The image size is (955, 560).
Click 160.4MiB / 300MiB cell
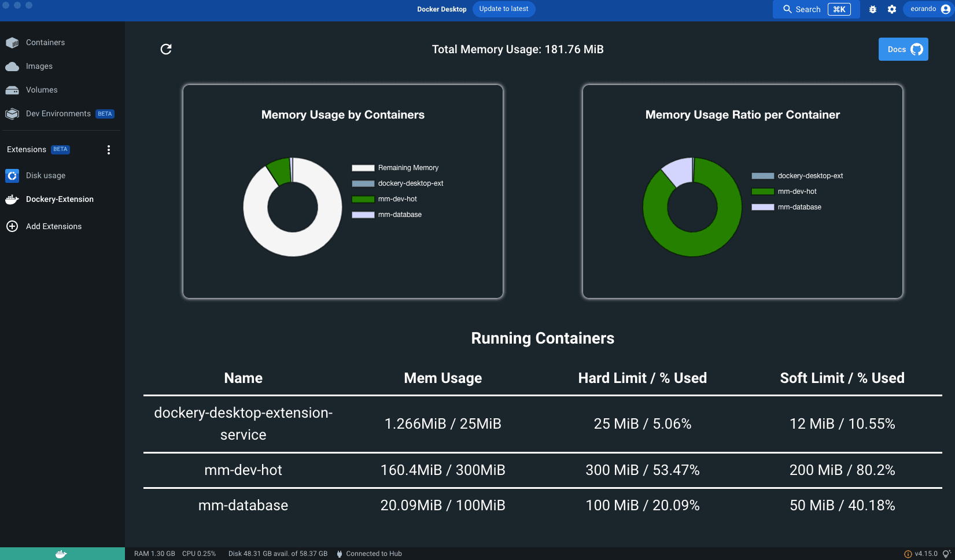(x=443, y=470)
